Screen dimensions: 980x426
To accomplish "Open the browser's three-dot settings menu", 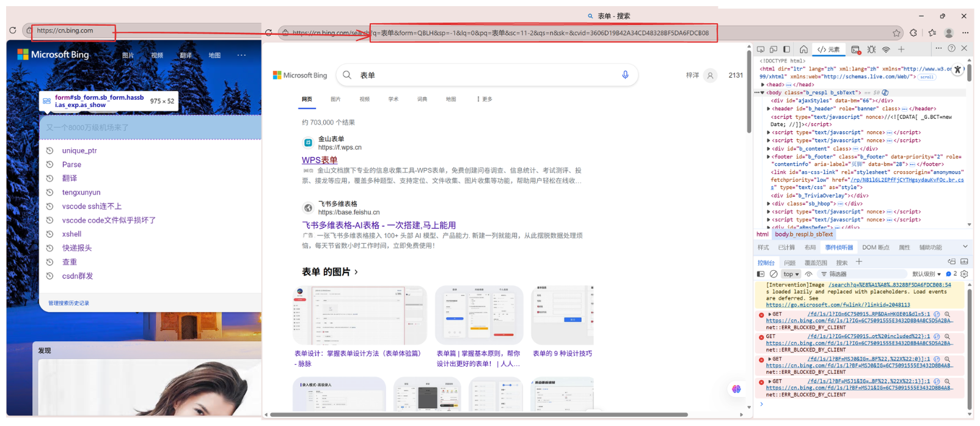I will [965, 33].
